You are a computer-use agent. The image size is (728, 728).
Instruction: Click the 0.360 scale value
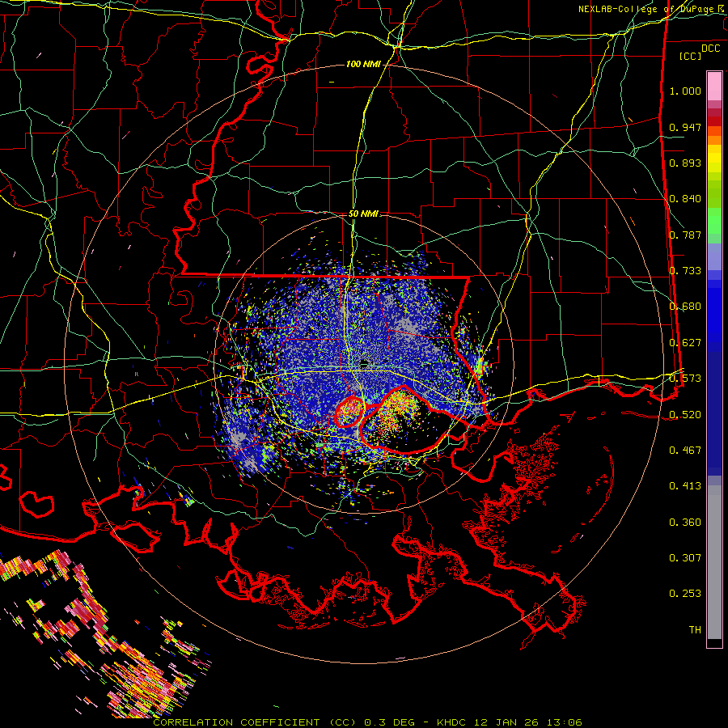(685, 523)
